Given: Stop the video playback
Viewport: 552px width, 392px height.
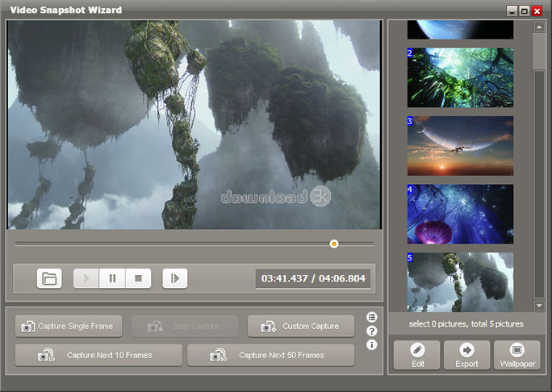Looking at the screenshot, I should 138,278.
